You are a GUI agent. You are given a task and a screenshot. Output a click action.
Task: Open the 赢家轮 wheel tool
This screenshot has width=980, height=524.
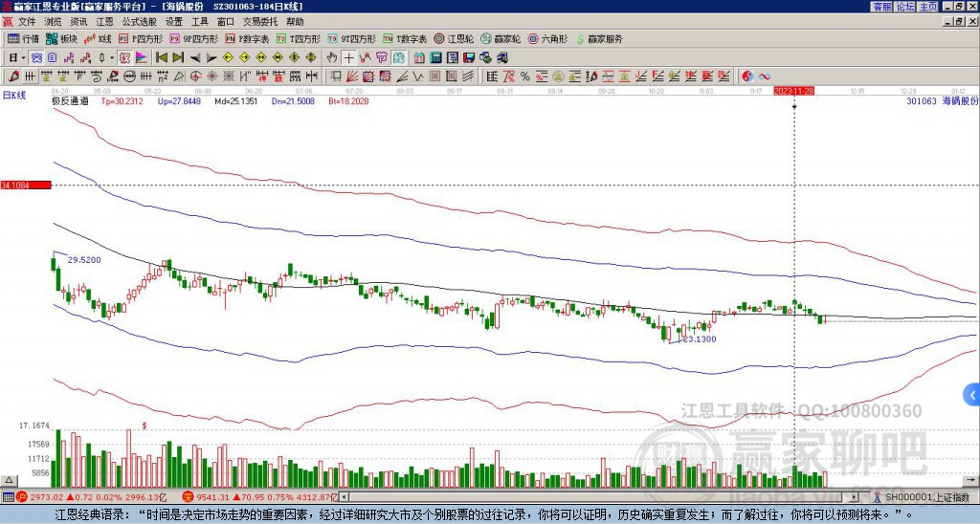501,38
